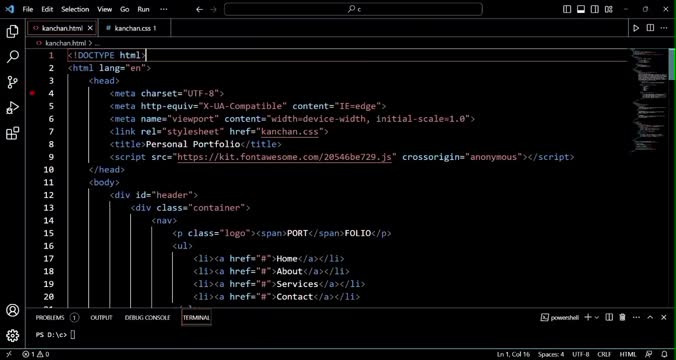The width and height of the screenshot is (676, 360).
Task: Toggle bottom panel layout icon
Action: [581, 9]
